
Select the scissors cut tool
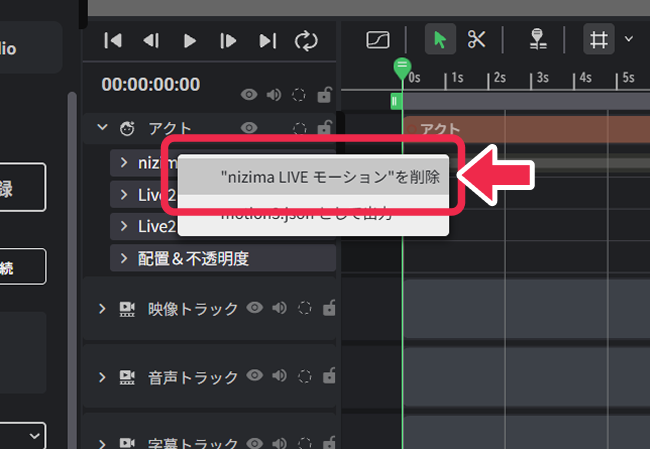476,40
